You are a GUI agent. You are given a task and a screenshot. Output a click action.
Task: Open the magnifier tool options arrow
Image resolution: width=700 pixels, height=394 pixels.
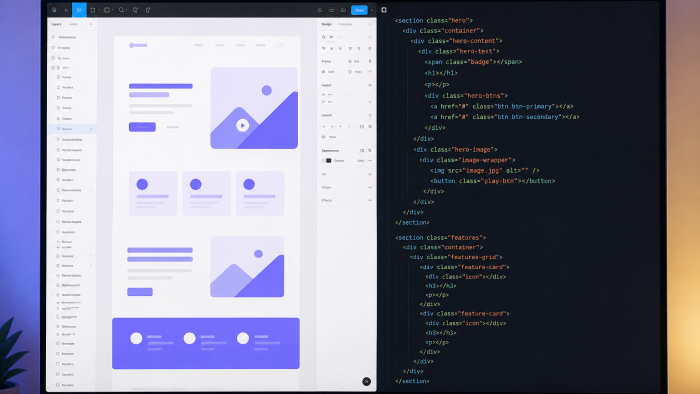click(127, 10)
